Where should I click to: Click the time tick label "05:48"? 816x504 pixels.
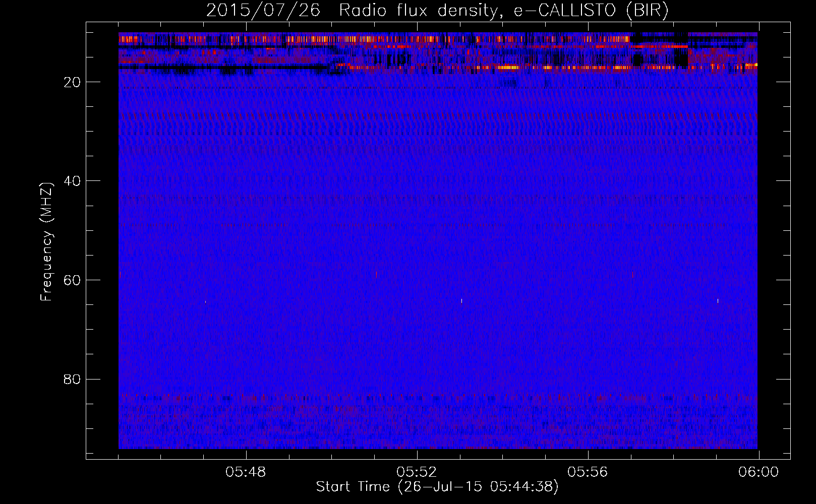(x=246, y=472)
